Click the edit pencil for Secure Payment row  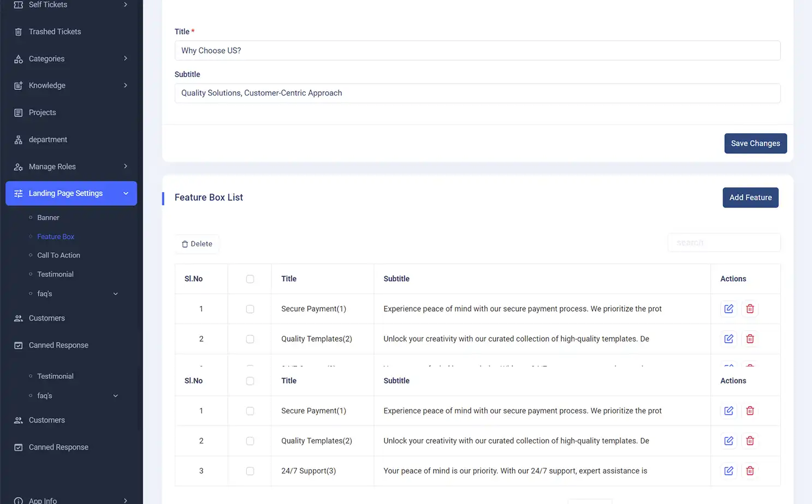click(728, 309)
